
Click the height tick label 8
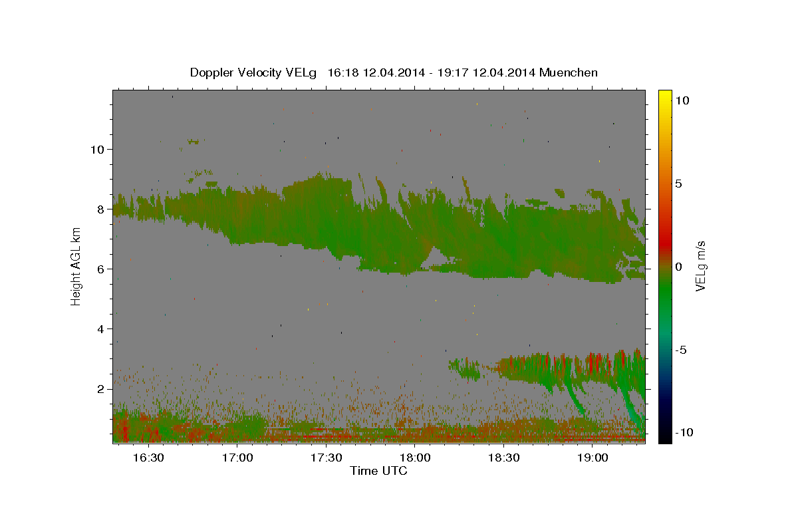(x=100, y=209)
